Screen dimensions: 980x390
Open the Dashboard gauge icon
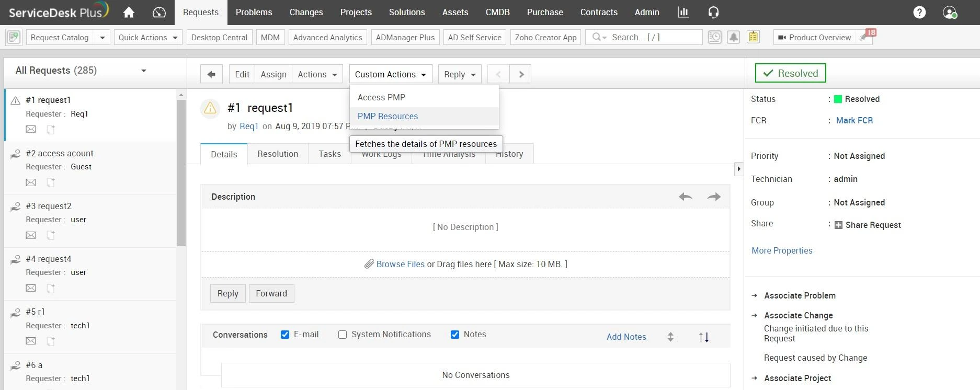click(x=159, y=12)
